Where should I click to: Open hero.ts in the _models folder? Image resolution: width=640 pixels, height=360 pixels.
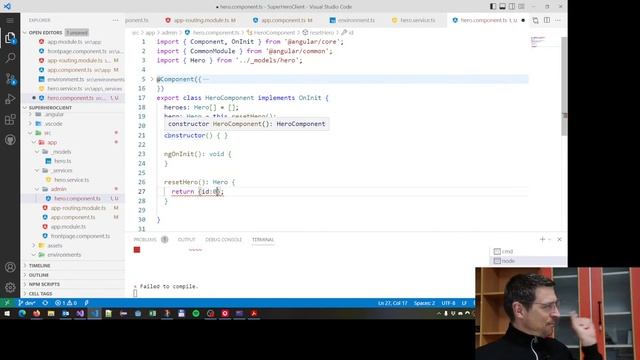point(62,161)
